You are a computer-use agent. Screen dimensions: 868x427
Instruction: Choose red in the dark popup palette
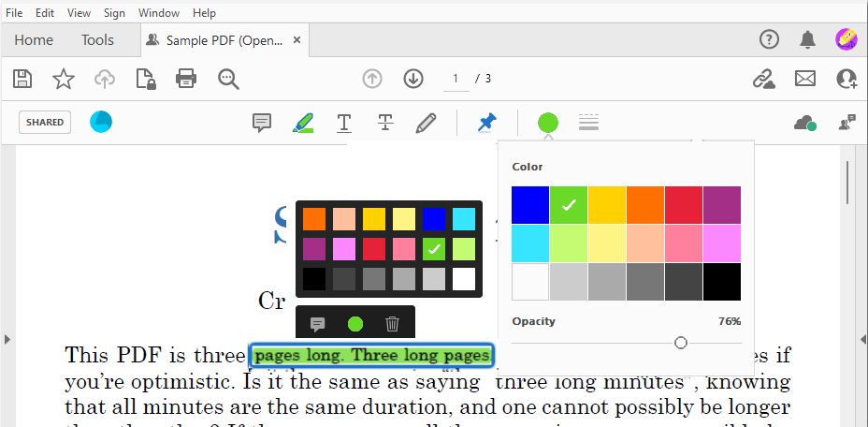coord(373,249)
